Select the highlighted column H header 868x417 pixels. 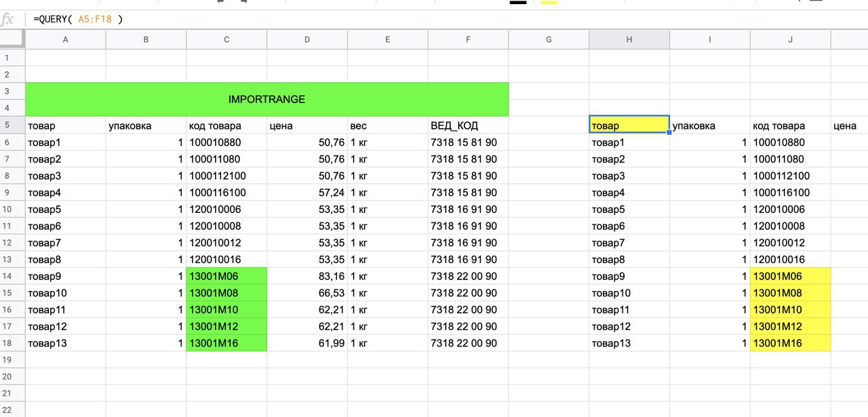click(629, 39)
